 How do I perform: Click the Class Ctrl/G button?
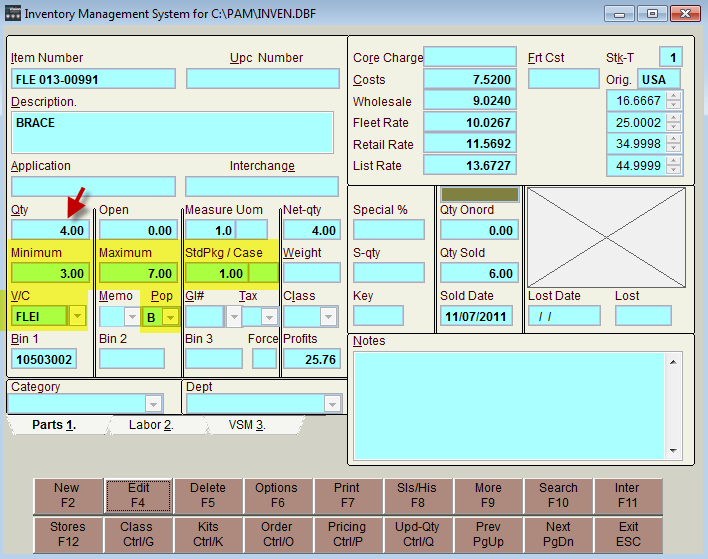[138, 535]
